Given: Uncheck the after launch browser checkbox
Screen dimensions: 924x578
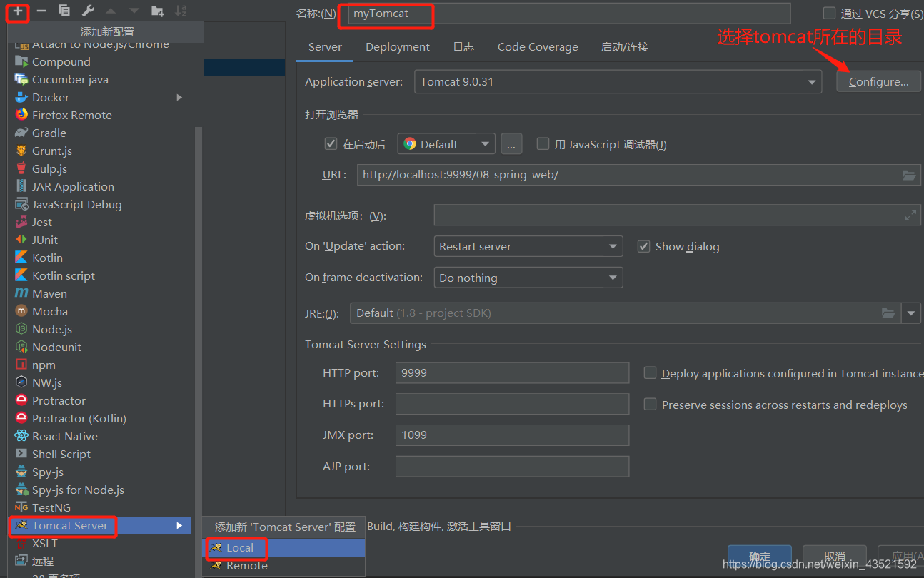Looking at the screenshot, I should coord(331,143).
